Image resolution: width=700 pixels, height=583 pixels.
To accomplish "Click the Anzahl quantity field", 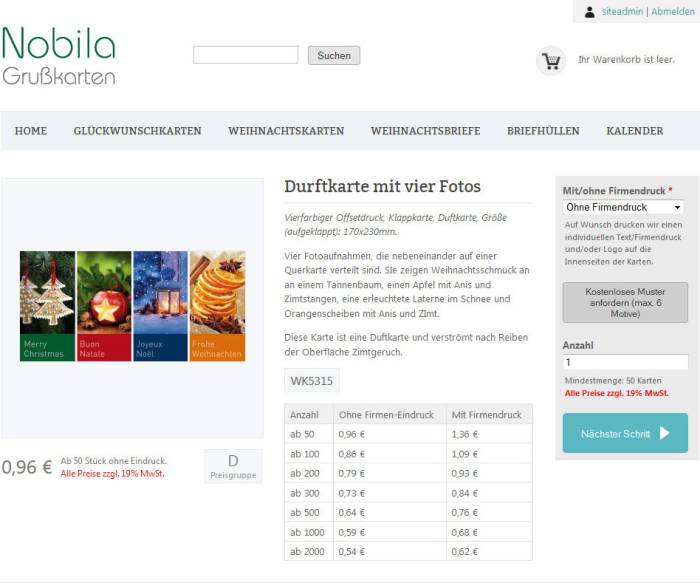I will 625,362.
